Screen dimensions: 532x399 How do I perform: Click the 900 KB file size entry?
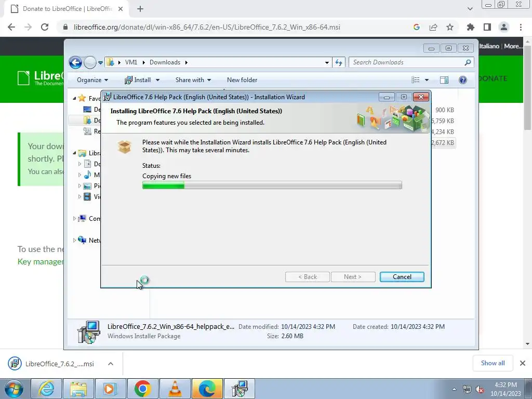click(445, 110)
